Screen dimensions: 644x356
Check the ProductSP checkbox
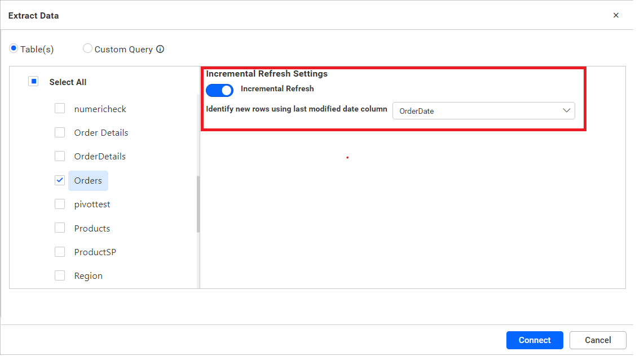coord(60,252)
